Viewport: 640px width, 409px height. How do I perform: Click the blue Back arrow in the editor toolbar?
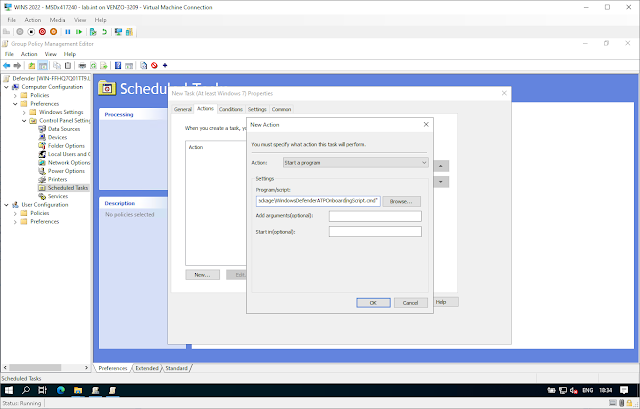pos(7,65)
